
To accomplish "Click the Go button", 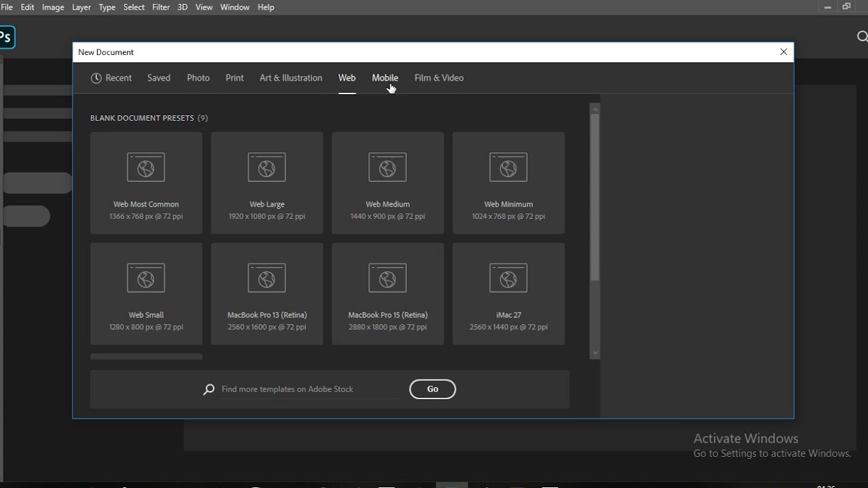I will click(433, 389).
